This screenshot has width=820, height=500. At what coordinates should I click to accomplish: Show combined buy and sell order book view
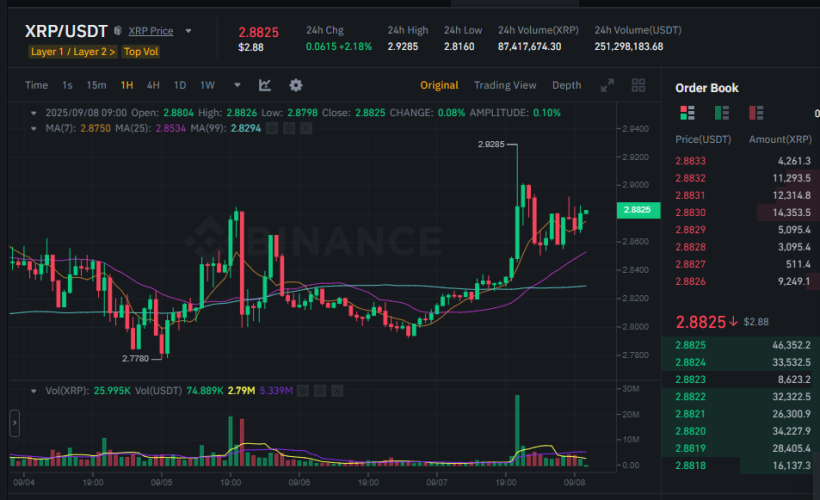[x=687, y=113]
